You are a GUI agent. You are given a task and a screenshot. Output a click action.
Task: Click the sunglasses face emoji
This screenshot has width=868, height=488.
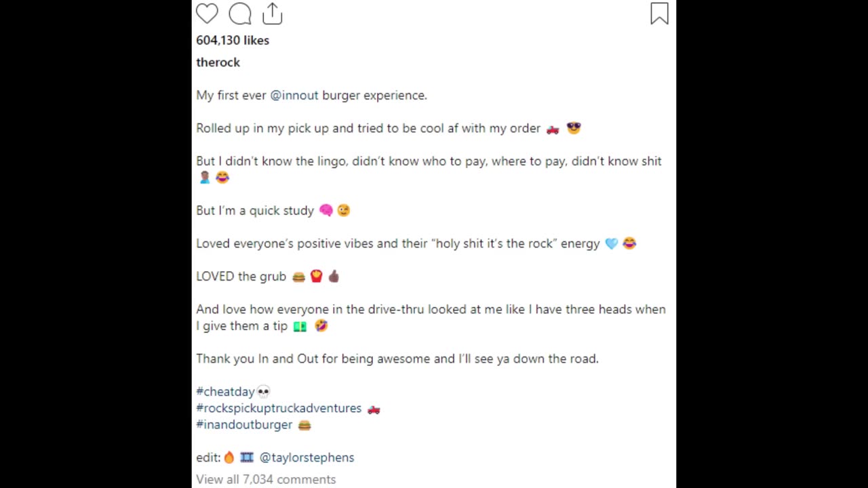[x=574, y=128]
